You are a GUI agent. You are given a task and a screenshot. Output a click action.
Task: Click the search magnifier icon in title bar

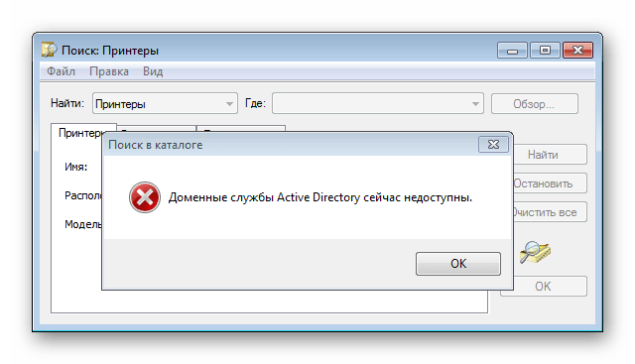pos(49,50)
